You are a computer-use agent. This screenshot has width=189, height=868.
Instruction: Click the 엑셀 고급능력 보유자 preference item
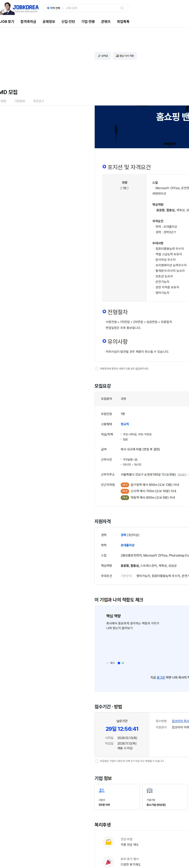click(169, 254)
